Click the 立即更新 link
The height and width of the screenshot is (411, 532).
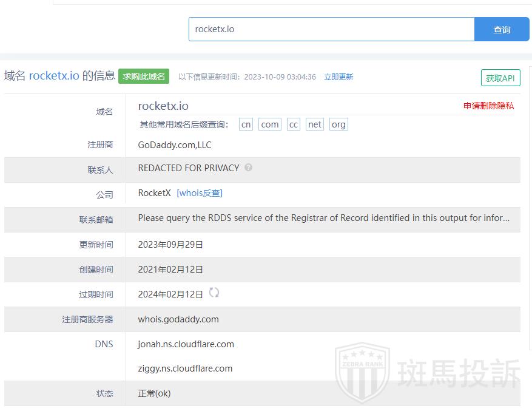click(x=338, y=77)
